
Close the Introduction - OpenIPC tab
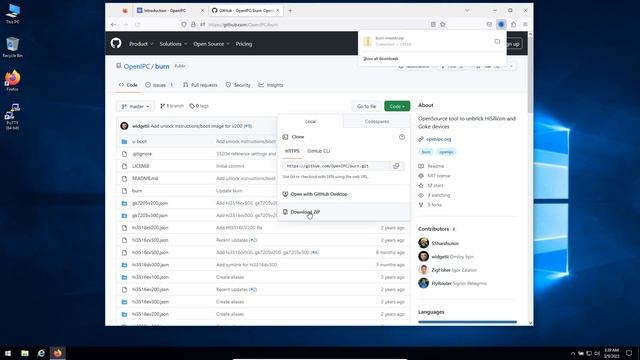tap(202, 11)
